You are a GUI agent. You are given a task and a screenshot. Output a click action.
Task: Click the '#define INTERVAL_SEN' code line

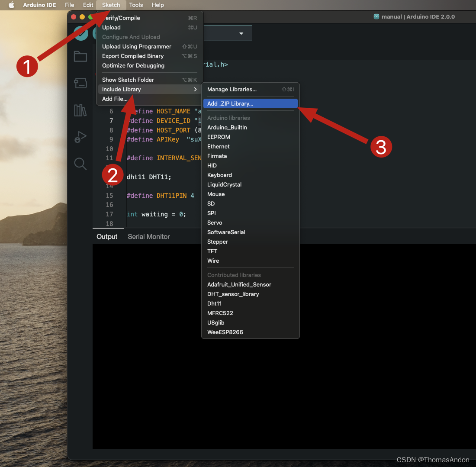click(164, 158)
